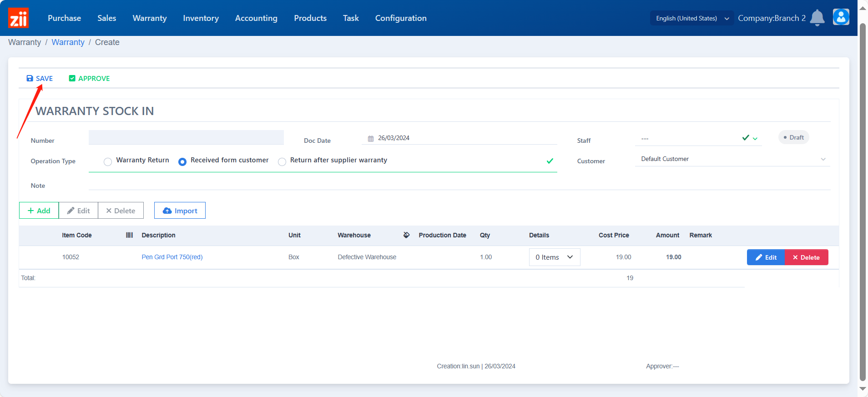
Task: Click the green check on Operation Type row
Action: pos(550,161)
